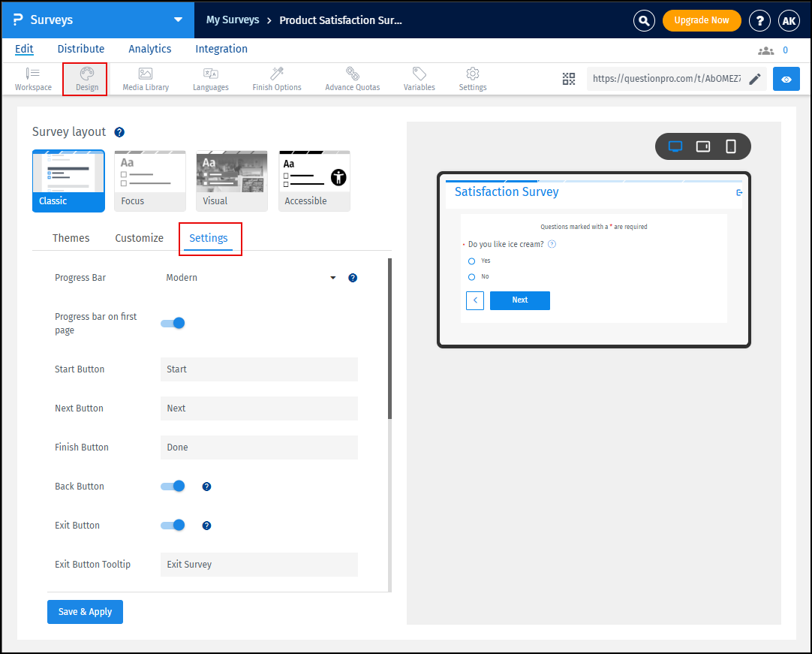Expand the Surveys header dropdown
812x654 pixels.
(178, 20)
